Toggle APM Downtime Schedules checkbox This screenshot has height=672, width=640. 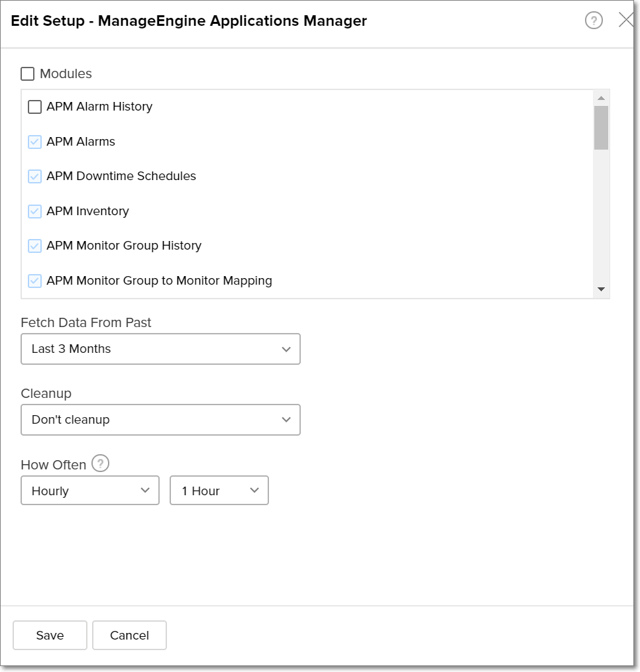tap(35, 177)
